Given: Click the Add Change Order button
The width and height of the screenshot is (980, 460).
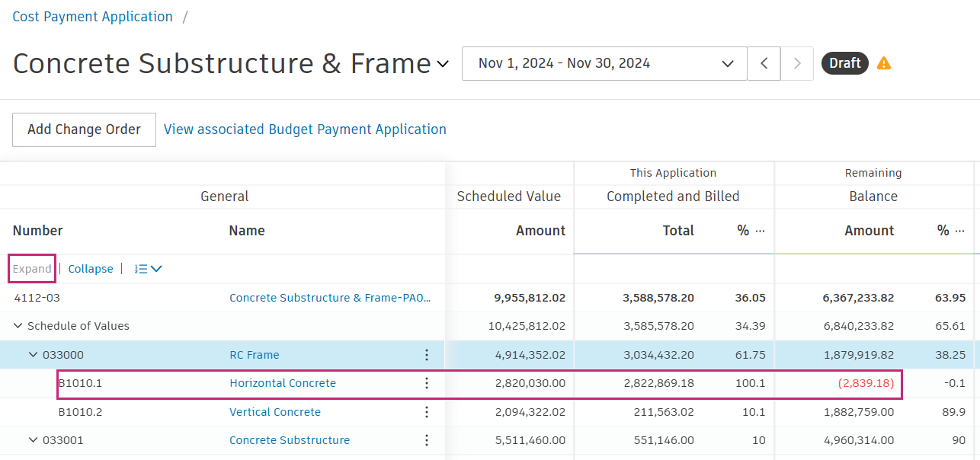Looking at the screenshot, I should click(84, 129).
